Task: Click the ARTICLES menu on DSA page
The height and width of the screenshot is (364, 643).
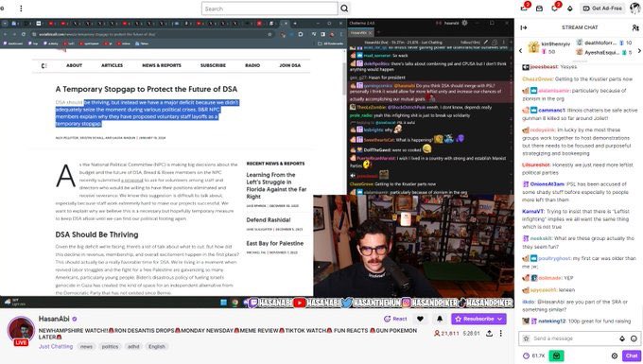Action: point(112,65)
